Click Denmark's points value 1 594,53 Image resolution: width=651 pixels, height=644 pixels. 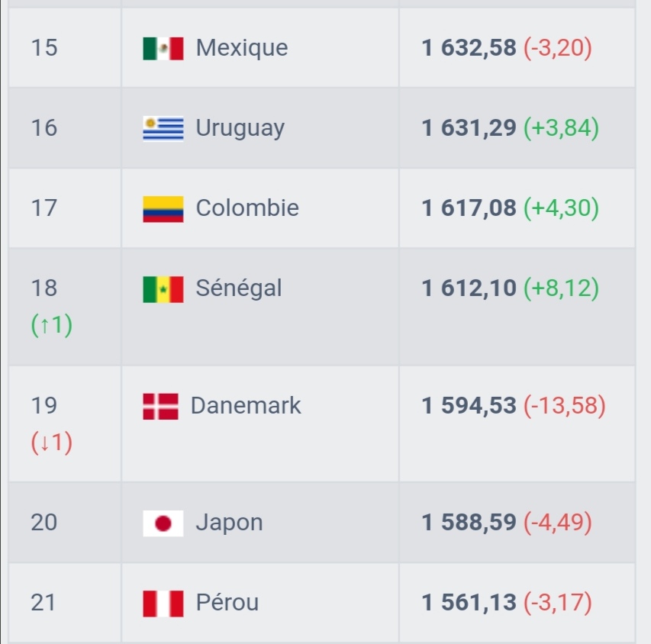(469, 406)
